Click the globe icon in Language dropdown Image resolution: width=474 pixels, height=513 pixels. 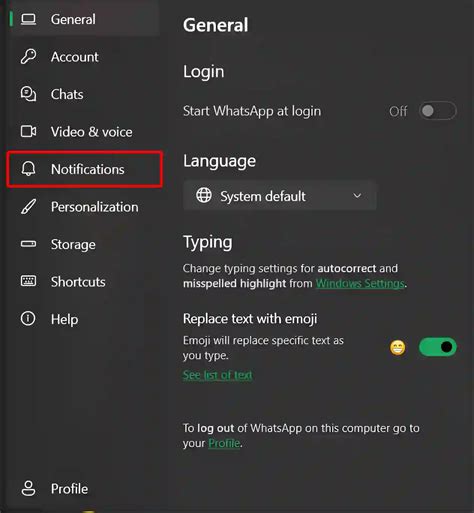click(204, 195)
